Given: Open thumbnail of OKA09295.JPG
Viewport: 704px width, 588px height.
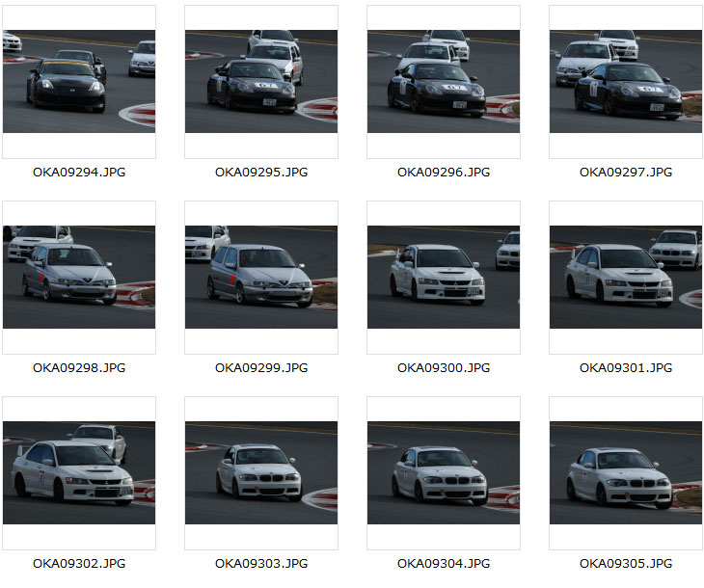Looking at the screenshot, I should (261, 81).
